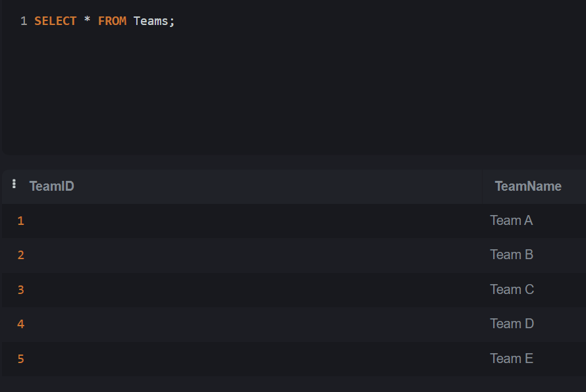Select the TeamID value 4 cell

[242, 324]
